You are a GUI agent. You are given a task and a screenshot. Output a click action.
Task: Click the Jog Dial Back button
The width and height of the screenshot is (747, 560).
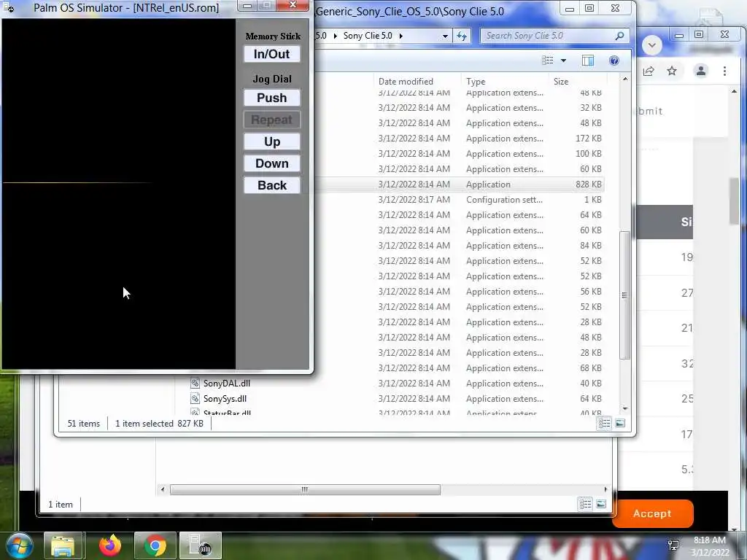[271, 185]
